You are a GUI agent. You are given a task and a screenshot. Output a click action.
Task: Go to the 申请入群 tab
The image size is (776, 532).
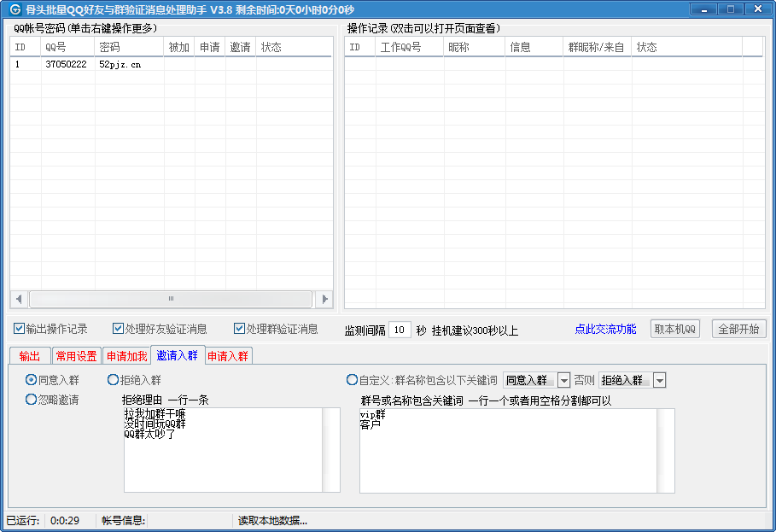click(x=228, y=356)
